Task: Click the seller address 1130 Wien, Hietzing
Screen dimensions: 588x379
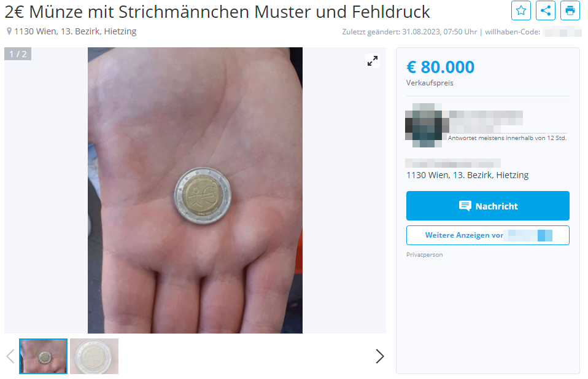Action: point(467,175)
